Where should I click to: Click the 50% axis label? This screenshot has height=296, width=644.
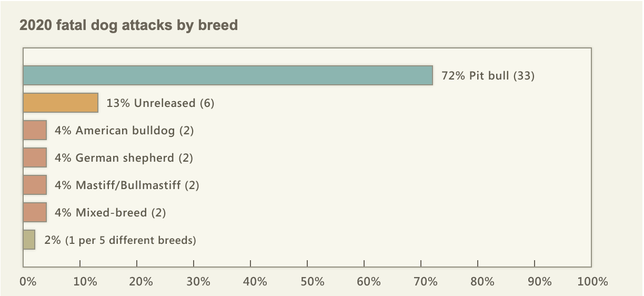click(312, 282)
